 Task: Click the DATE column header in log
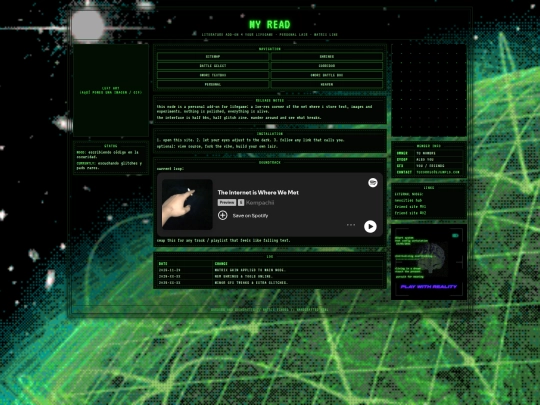(x=163, y=264)
